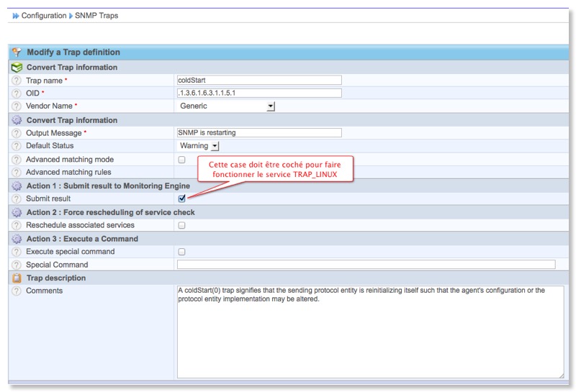
Task: Click help icon beside Output Message
Action: click(17, 133)
